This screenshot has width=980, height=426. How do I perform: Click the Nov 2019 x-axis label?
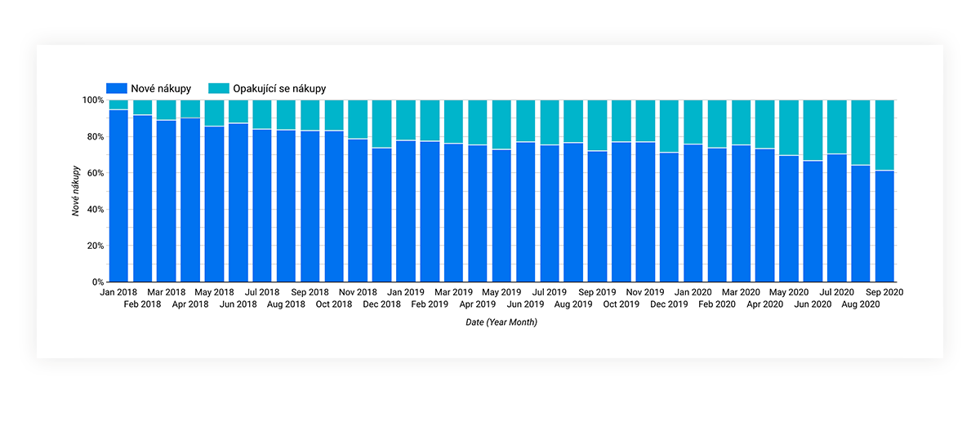(x=645, y=291)
